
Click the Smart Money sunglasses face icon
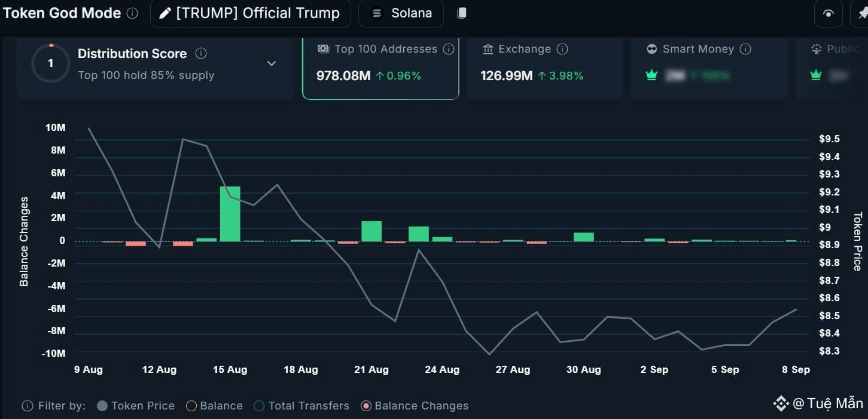click(652, 49)
